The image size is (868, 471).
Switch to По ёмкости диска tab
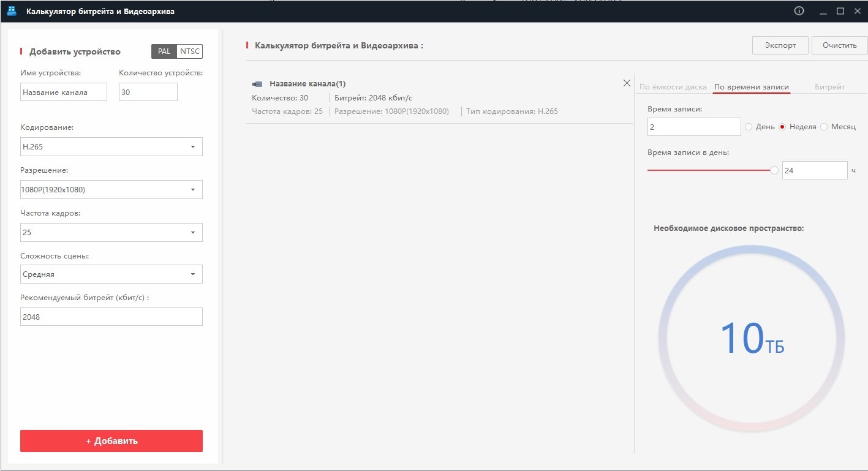click(x=673, y=87)
